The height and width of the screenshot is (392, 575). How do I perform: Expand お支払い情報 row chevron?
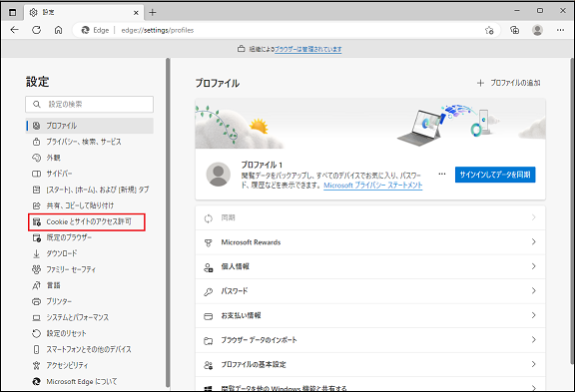coord(533,315)
